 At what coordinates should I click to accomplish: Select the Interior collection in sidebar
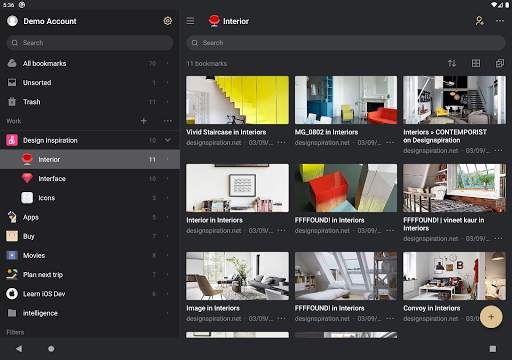click(90, 159)
